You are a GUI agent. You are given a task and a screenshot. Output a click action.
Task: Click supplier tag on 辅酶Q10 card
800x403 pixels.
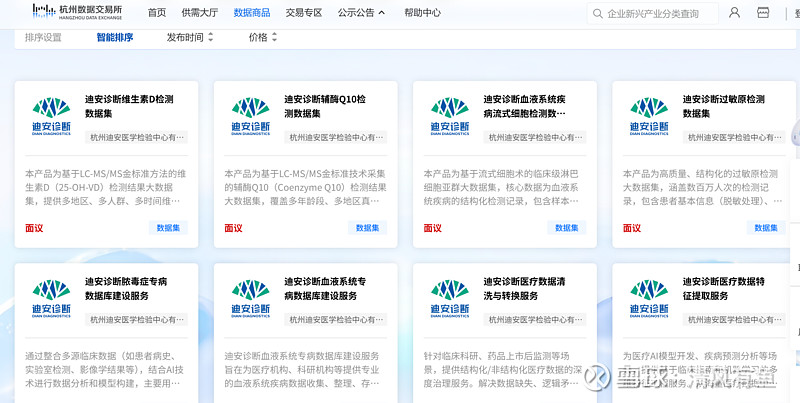(335, 137)
